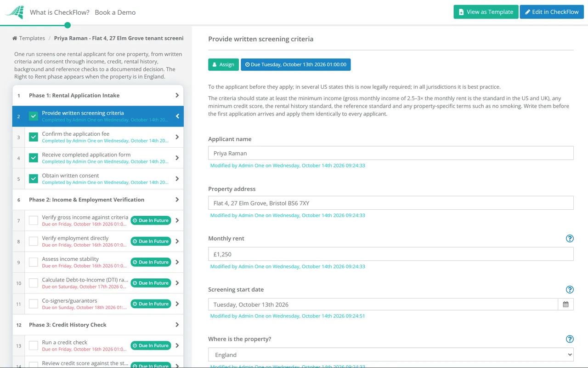Click the Assign button
The height and width of the screenshot is (368, 588).
223,64
